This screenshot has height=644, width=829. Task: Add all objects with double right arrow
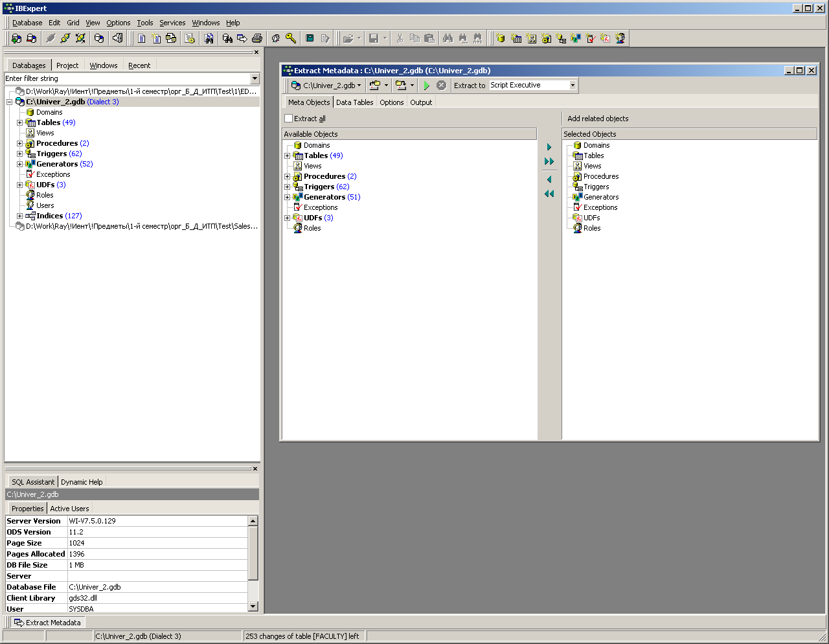coord(549,161)
